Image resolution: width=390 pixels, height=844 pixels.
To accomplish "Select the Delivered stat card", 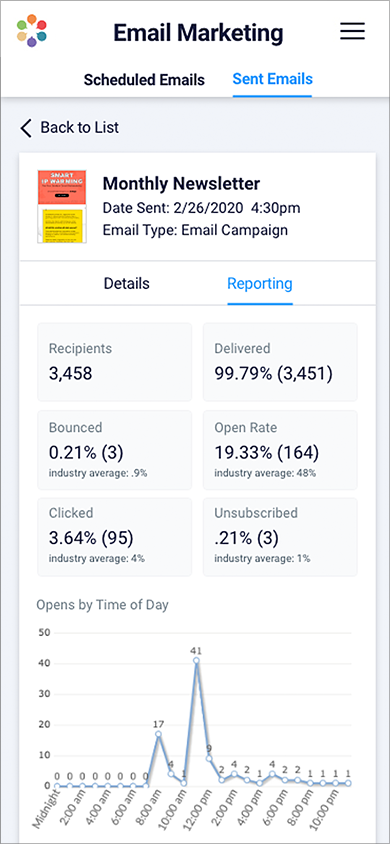I will [280, 362].
